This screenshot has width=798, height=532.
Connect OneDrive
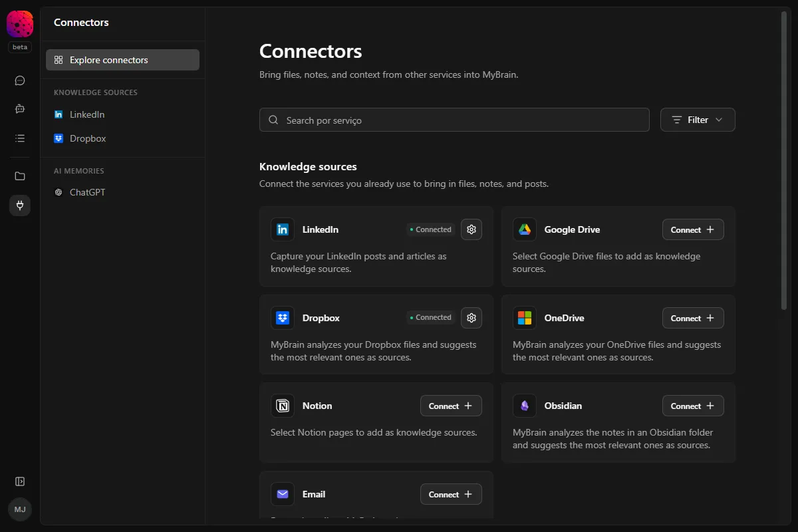point(693,318)
